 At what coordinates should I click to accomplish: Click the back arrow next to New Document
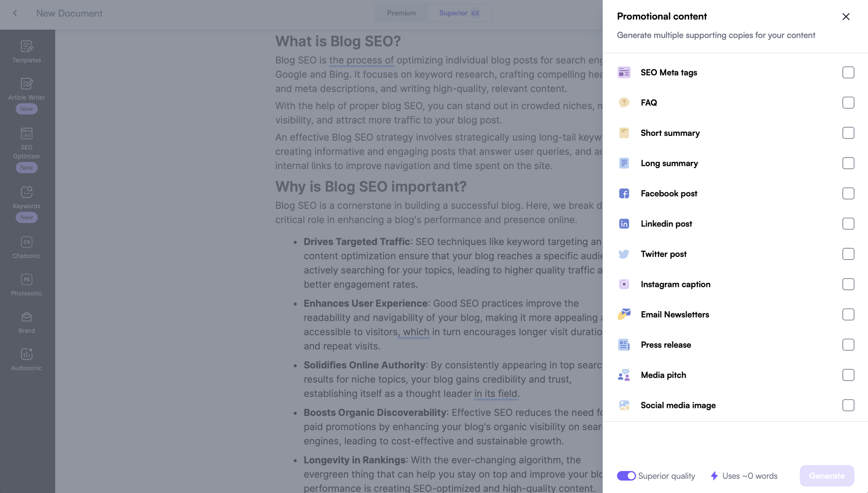coord(15,13)
